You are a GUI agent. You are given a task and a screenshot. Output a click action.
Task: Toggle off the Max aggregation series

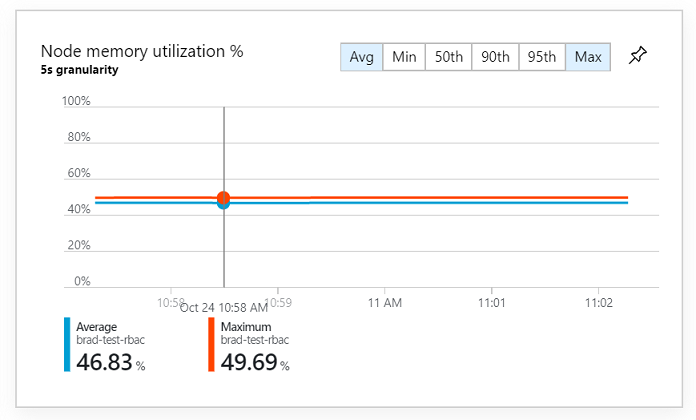point(588,57)
